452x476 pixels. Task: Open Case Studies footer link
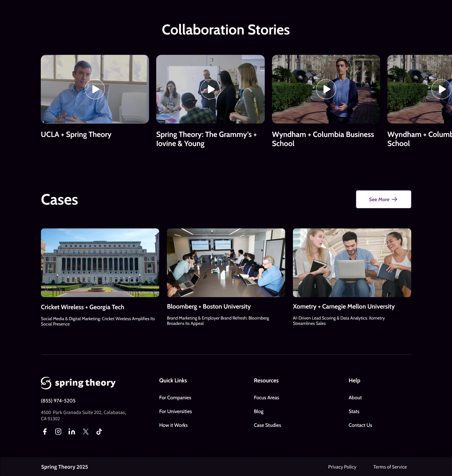point(267,425)
